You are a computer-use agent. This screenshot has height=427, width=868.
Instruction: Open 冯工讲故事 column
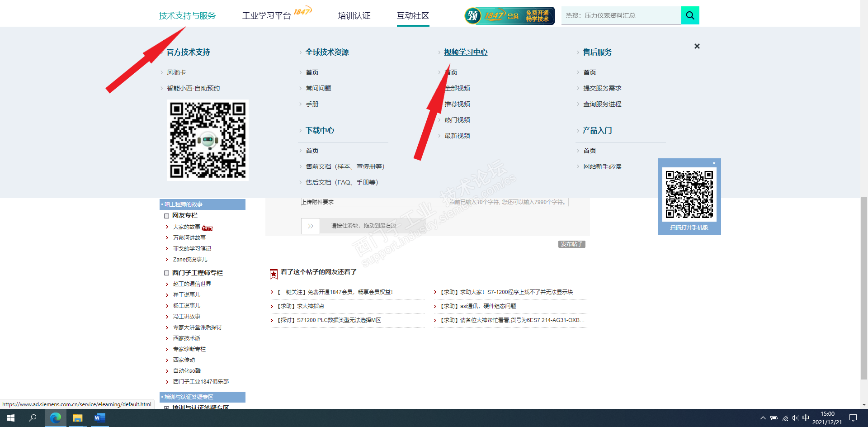(187, 317)
